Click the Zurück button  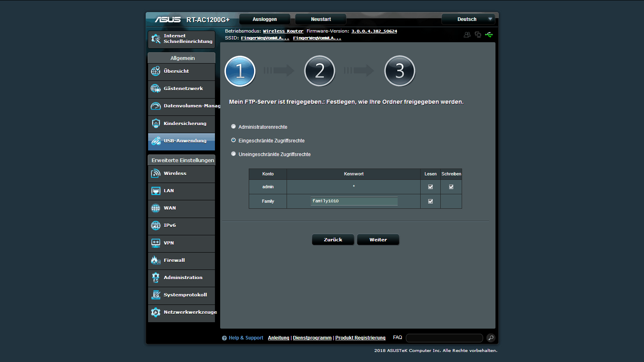pos(333,240)
